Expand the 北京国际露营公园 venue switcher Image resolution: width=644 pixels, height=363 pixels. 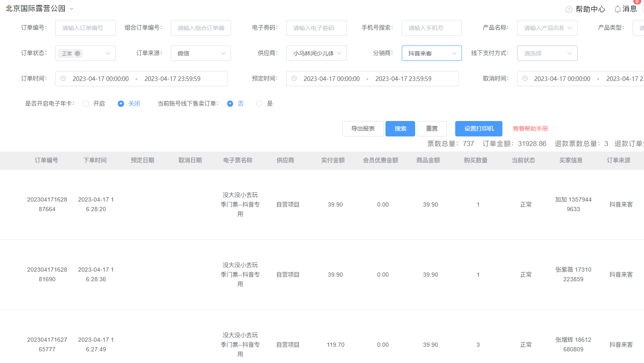click(x=71, y=8)
